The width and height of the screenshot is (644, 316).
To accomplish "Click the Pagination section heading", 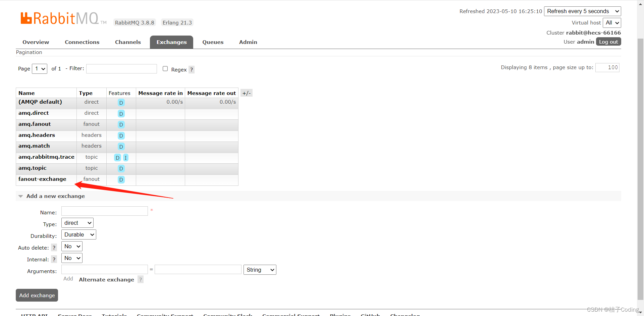I will [x=29, y=52].
